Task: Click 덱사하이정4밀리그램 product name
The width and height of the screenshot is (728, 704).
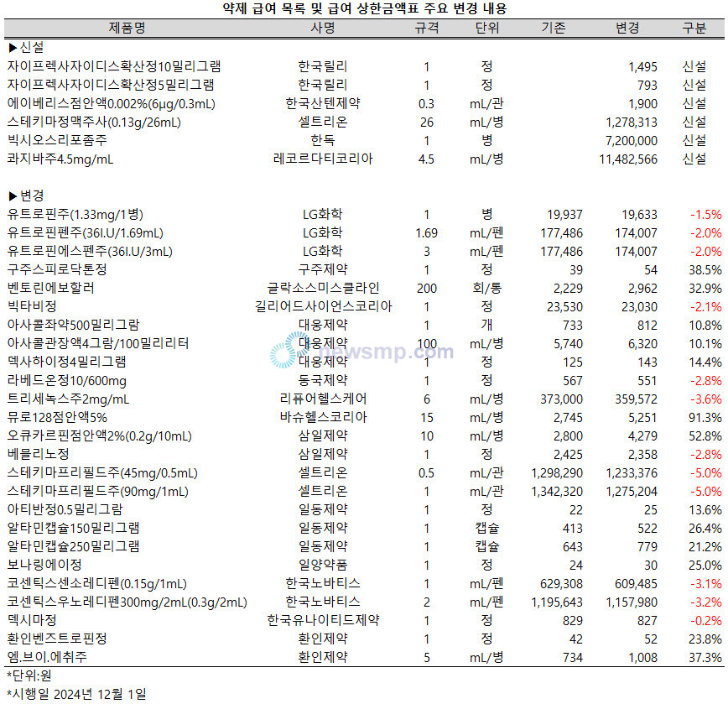Action: pos(66,362)
